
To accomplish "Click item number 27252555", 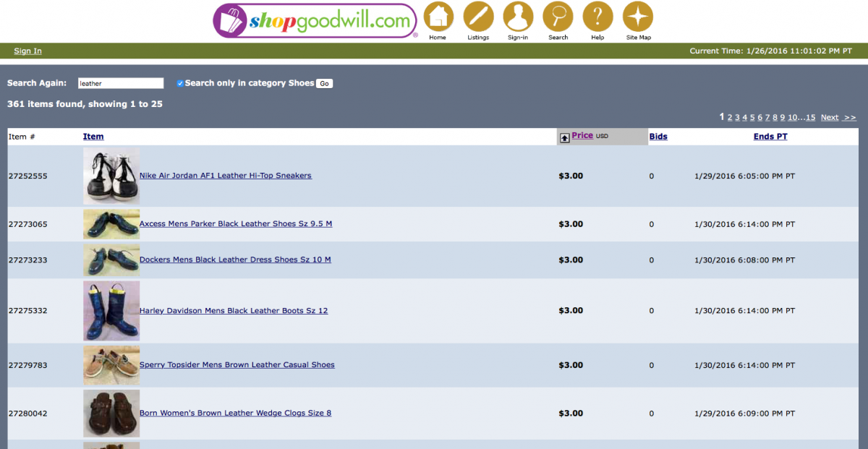I will point(27,176).
